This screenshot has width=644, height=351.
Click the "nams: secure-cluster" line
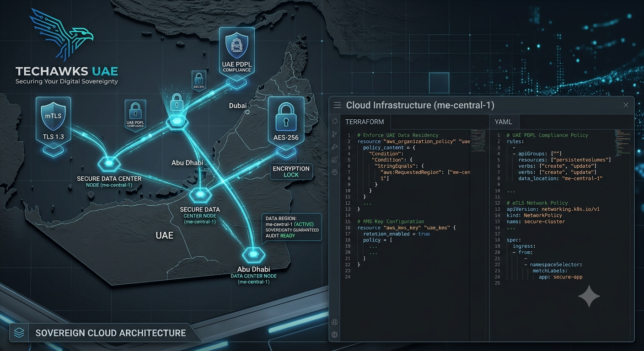(536, 222)
